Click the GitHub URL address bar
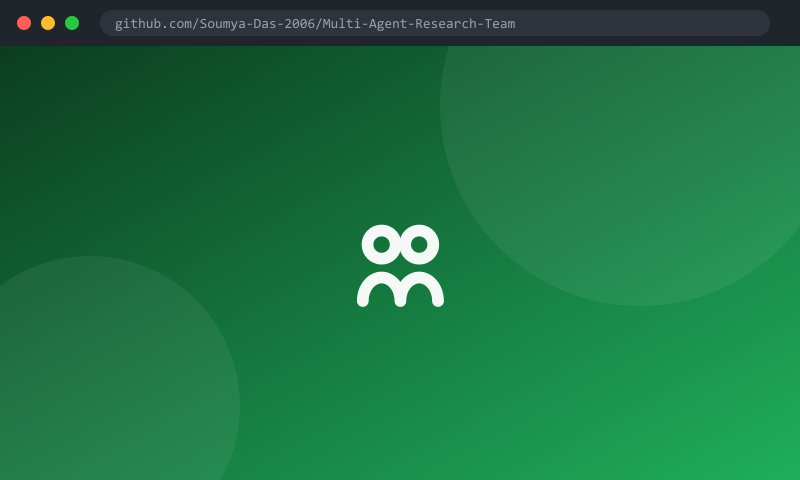800x480 pixels. 435,23
